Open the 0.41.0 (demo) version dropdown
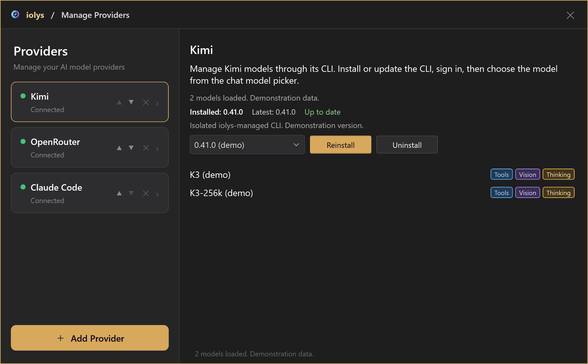Image resolution: width=588 pixels, height=364 pixels. [x=247, y=145]
